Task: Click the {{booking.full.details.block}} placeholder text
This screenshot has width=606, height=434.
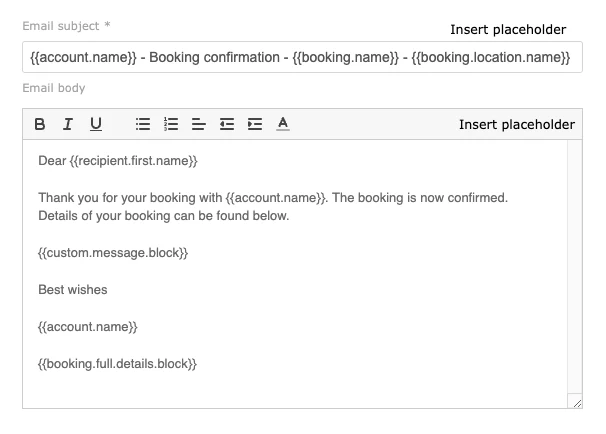Action: coord(117,364)
